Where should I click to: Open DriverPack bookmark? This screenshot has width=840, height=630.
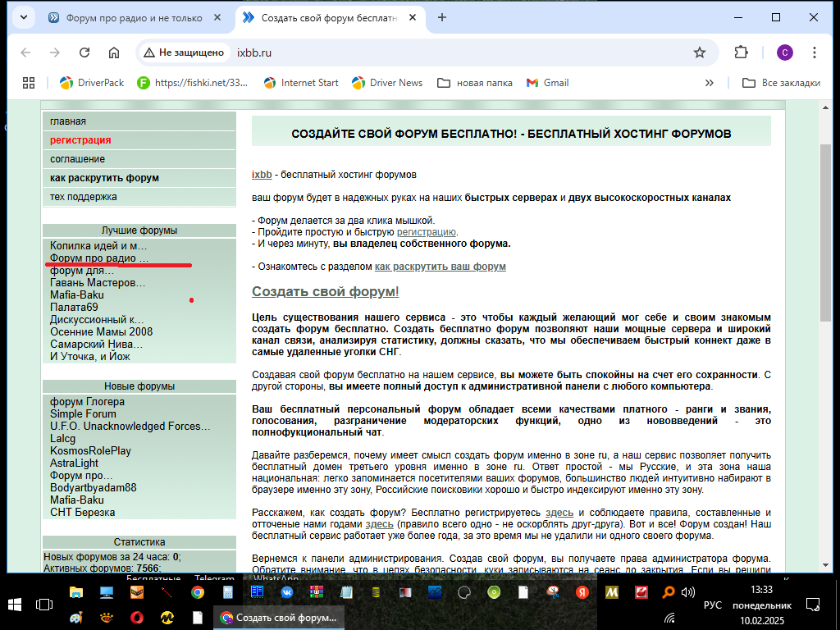[92, 83]
